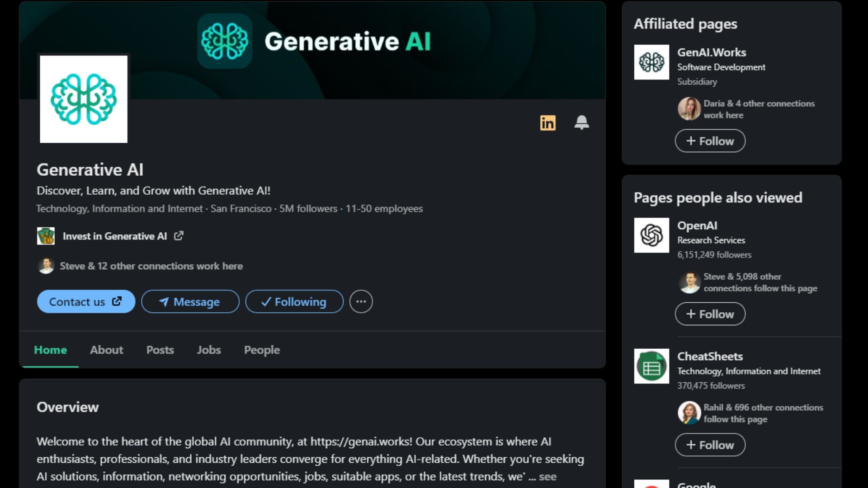This screenshot has width=868, height=488.
Task: Open the OpenAI page link
Action: point(697,225)
